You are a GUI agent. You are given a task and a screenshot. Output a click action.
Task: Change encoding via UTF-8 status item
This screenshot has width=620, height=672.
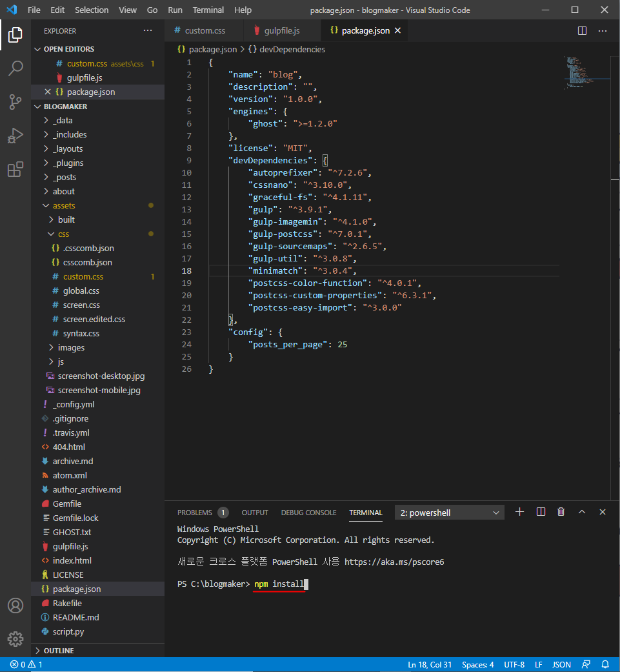coord(514,664)
